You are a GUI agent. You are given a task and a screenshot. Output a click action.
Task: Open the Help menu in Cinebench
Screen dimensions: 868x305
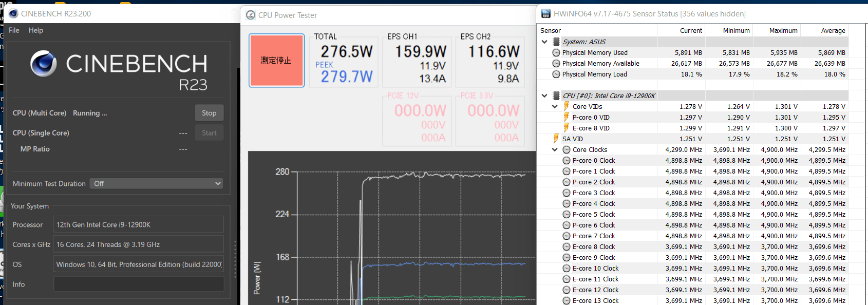(x=36, y=30)
